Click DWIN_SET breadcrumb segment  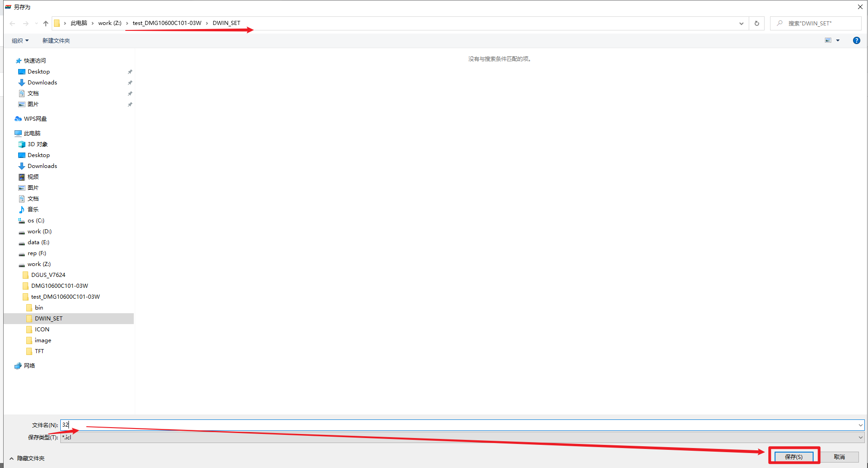pos(226,23)
